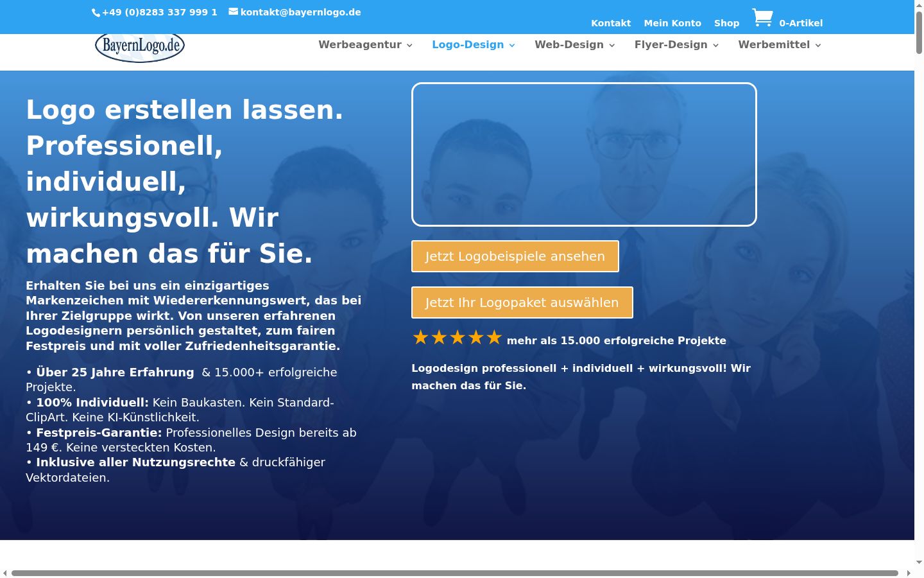Click the five-star rating graphic
Image resolution: width=924 pixels, height=578 pixels.
tap(457, 338)
